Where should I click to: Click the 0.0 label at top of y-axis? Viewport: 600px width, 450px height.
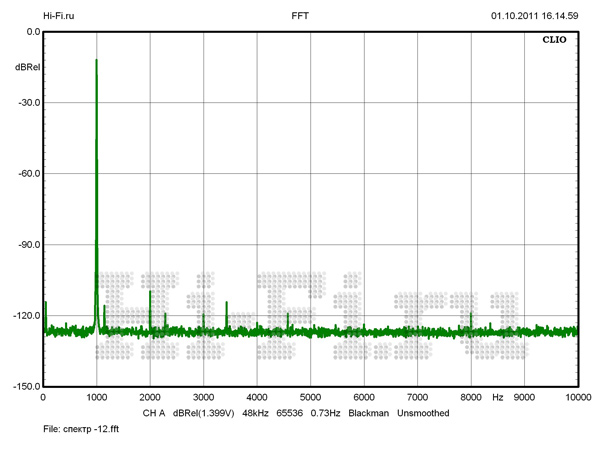pos(32,32)
